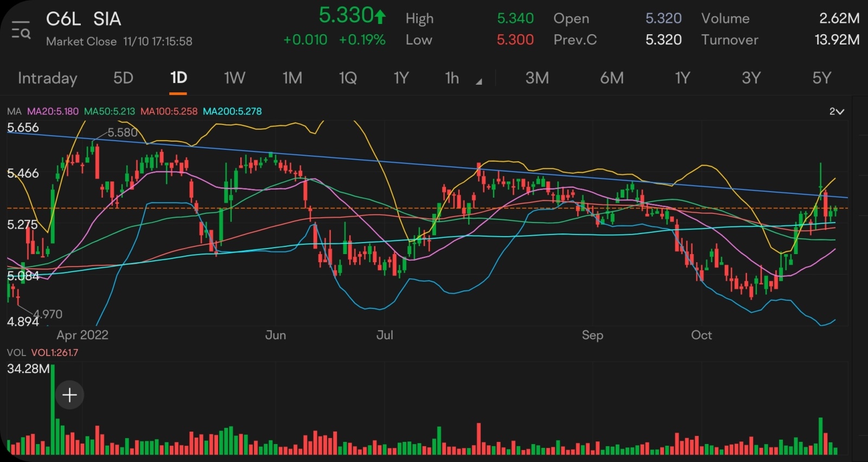Image resolution: width=868 pixels, height=462 pixels.
Task: Select the 1h interval tab
Action: pos(452,78)
